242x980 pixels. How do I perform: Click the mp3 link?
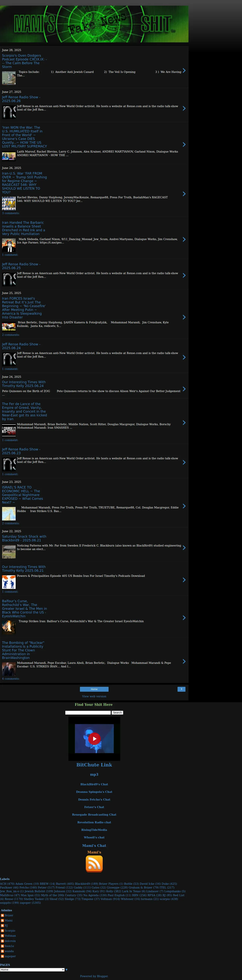tap(94, 774)
